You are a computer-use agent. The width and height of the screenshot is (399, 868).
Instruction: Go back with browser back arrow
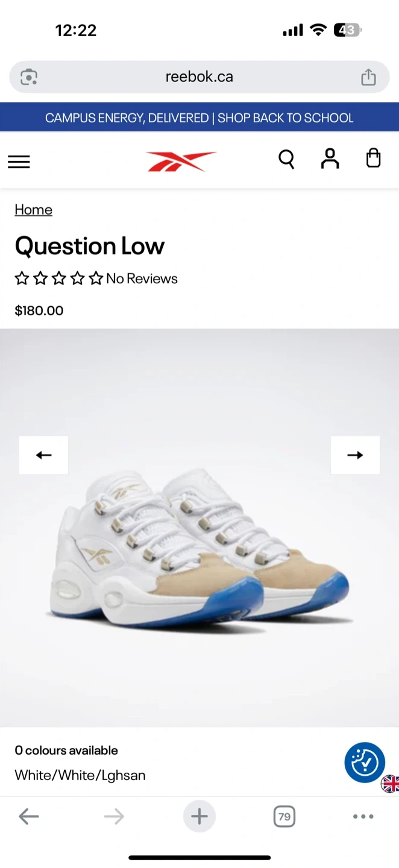(x=29, y=817)
